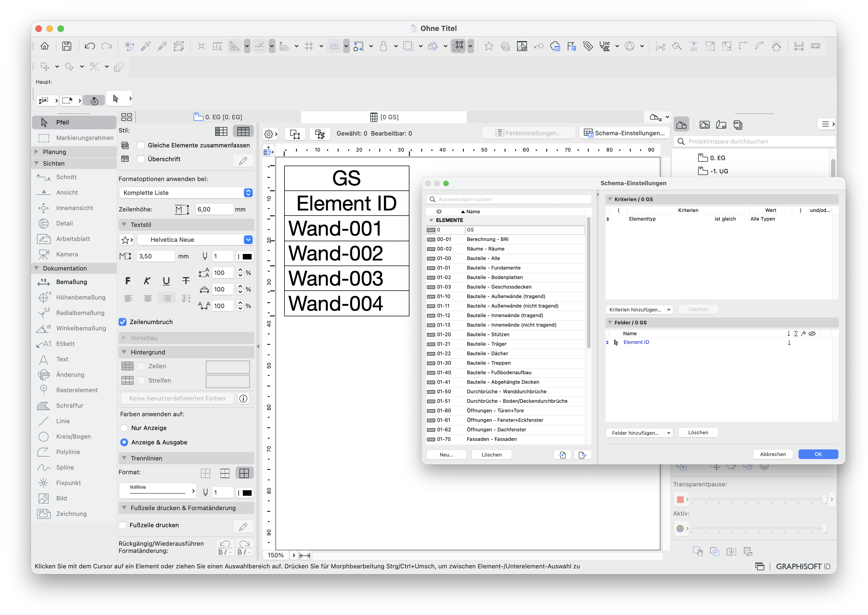This screenshot has height=615, width=868.
Task: Enable Gleiche Elemente zusammenfassen checkbox
Action: (140, 145)
